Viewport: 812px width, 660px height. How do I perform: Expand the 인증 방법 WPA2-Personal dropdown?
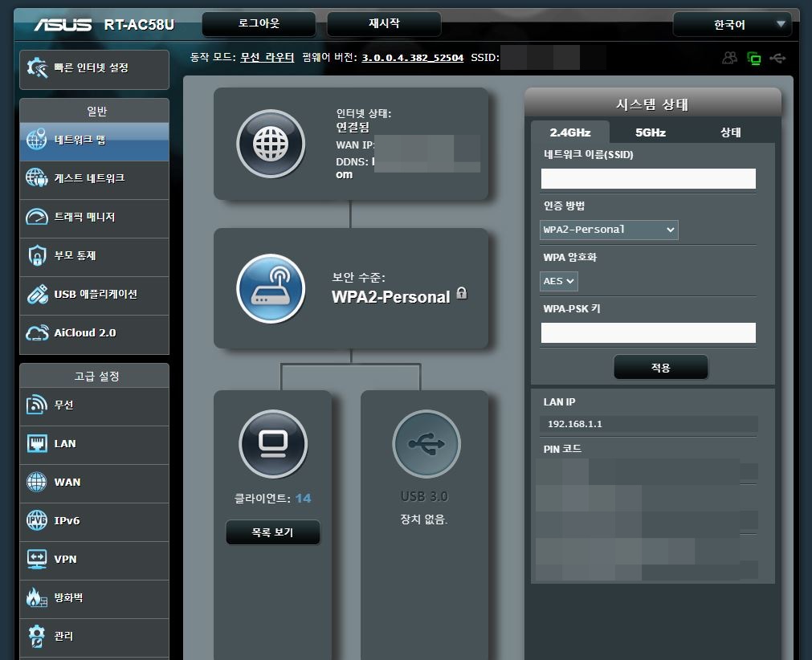610,230
